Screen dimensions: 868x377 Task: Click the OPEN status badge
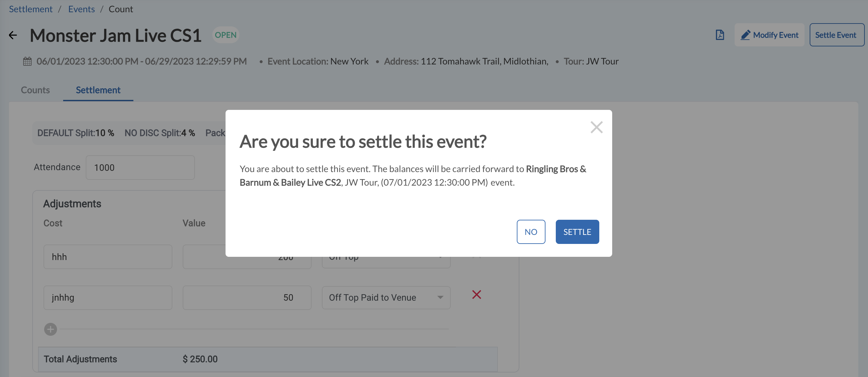(226, 35)
